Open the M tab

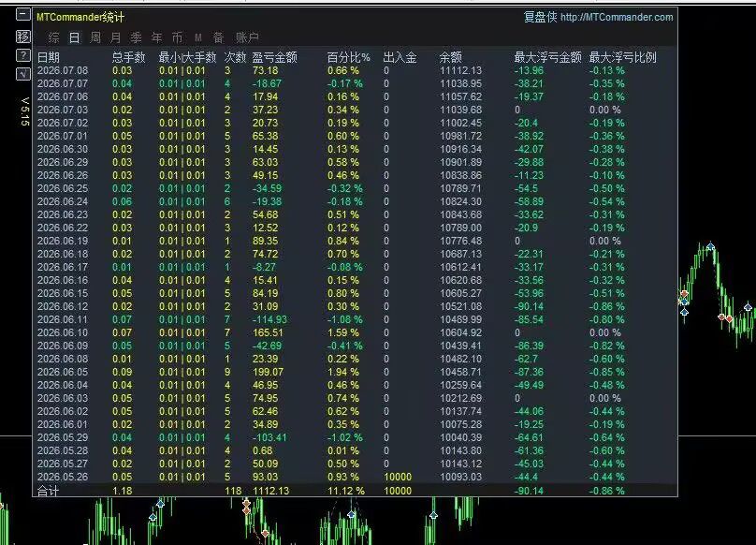198,37
